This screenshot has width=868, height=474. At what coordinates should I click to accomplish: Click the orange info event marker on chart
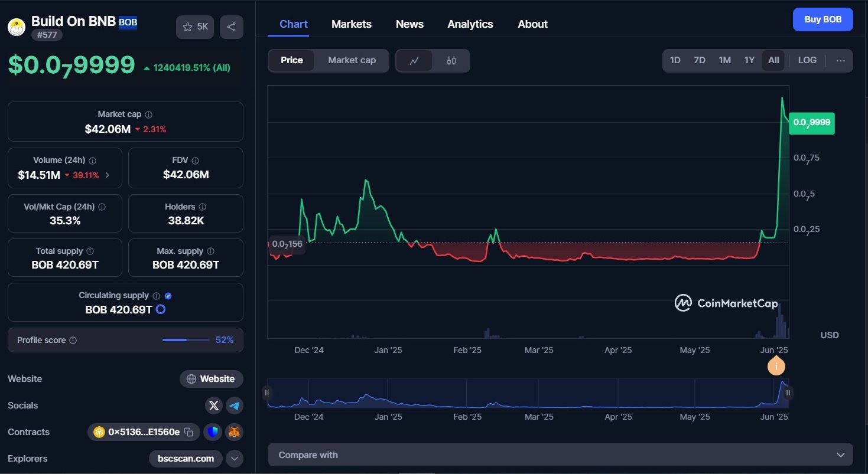pyautogui.click(x=776, y=367)
